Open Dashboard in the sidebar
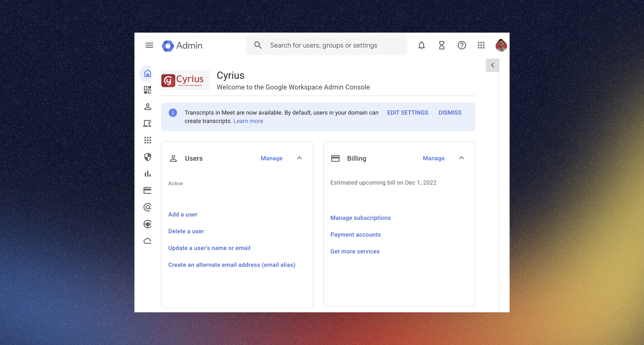This screenshot has width=644, height=345. click(x=148, y=90)
